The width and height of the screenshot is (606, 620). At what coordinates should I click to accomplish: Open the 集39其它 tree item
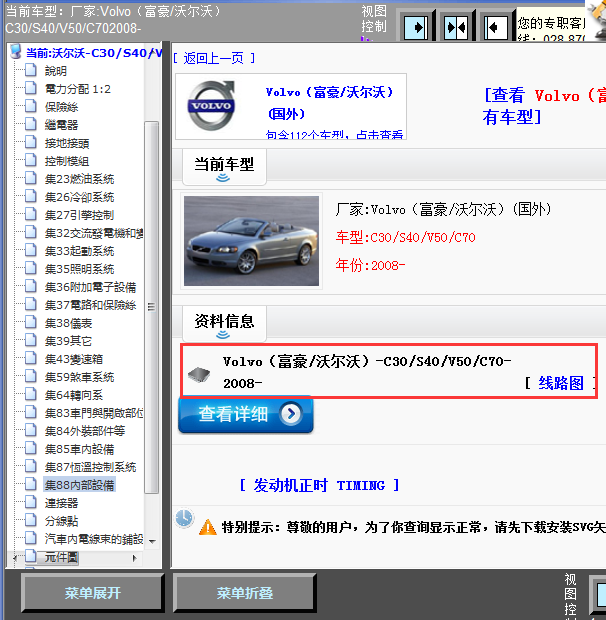(x=68, y=341)
